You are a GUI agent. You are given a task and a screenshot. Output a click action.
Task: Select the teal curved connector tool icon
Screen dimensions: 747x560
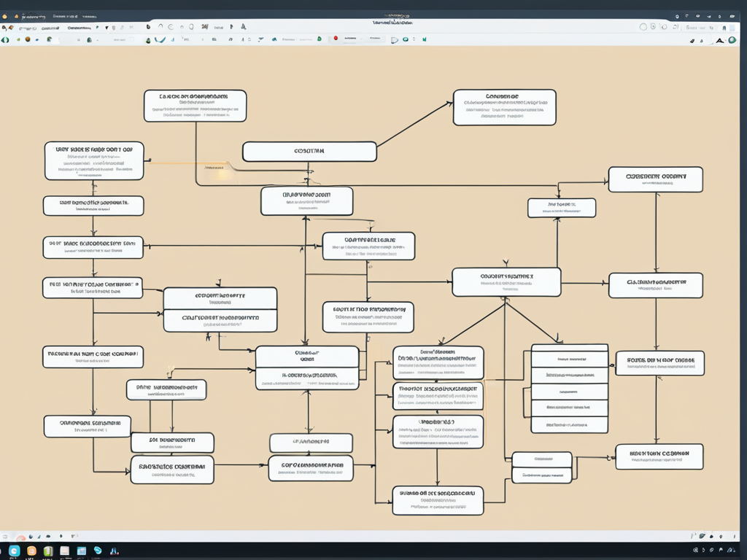(160, 39)
